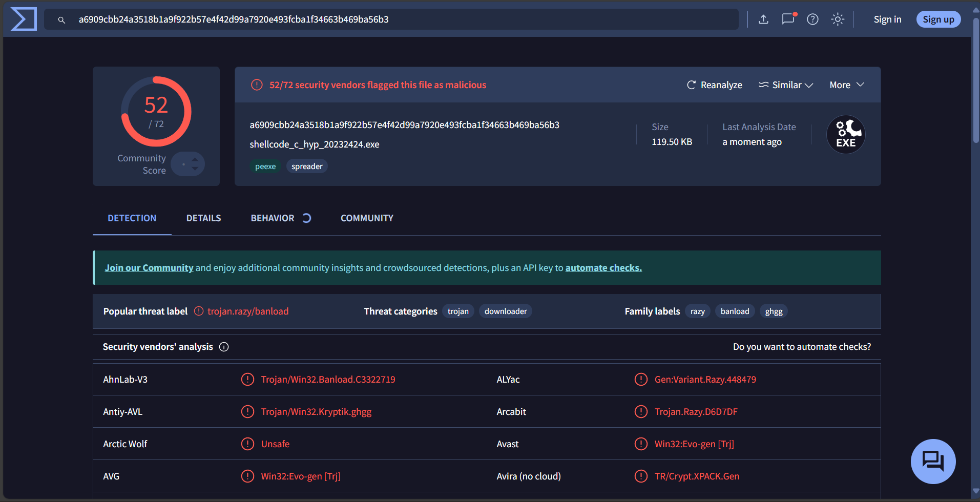Click the info icon beside Security vendors' analysis
The image size is (980, 502).
[x=224, y=347]
